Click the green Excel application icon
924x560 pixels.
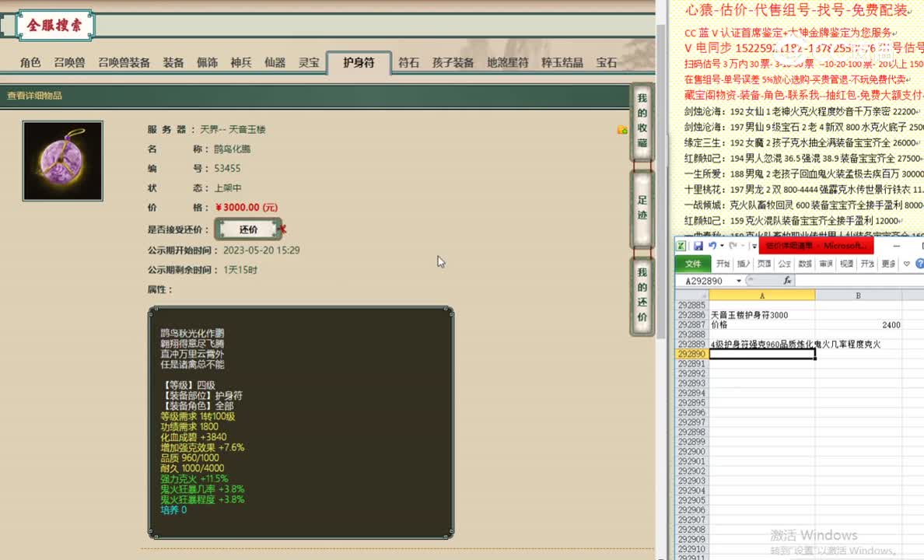point(681,246)
